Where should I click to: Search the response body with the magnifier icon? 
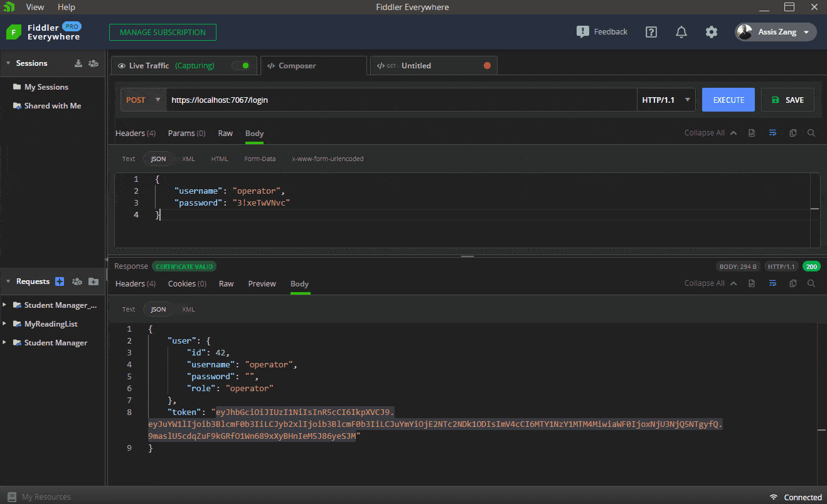[811, 283]
